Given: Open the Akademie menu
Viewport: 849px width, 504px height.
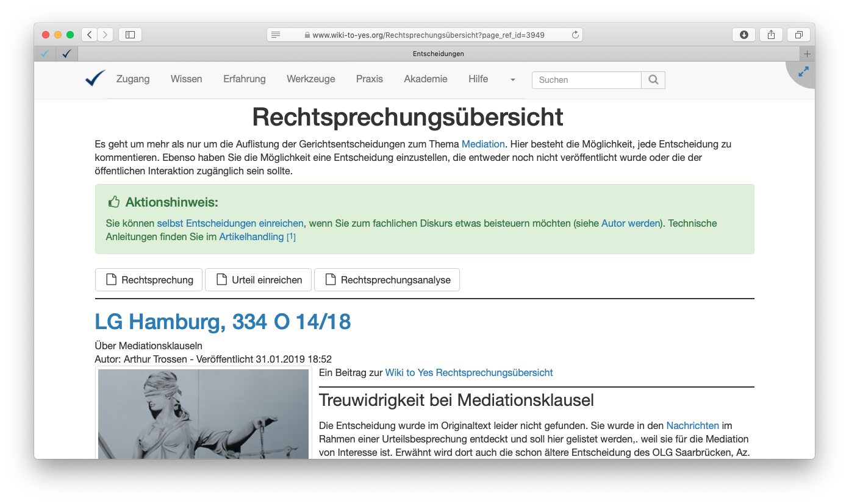Looking at the screenshot, I should pyautogui.click(x=425, y=79).
